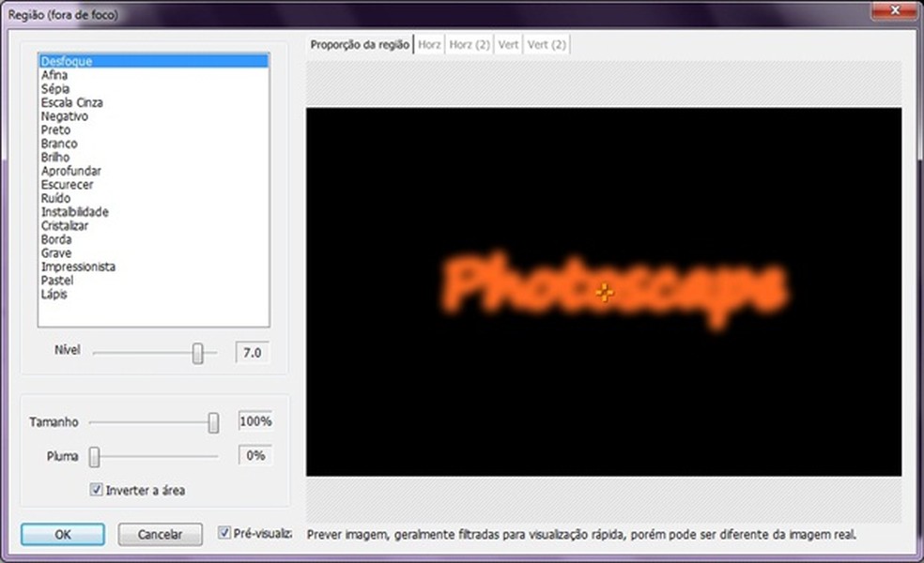Click the Cancelar button
The image size is (924, 563).
(161, 534)
